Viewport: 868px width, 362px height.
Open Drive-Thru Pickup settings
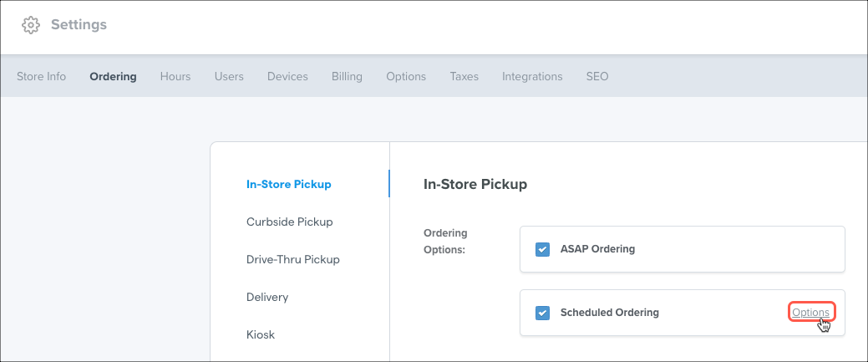coord(293,260)
